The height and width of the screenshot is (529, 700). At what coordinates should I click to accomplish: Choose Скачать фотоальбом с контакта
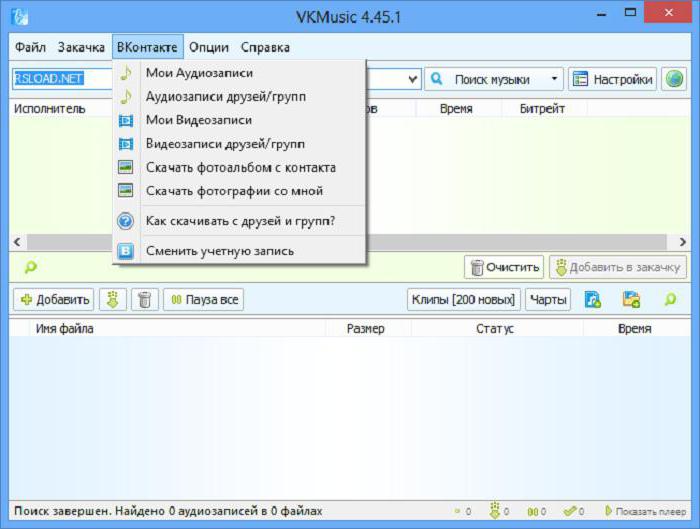tap(239, 167)
